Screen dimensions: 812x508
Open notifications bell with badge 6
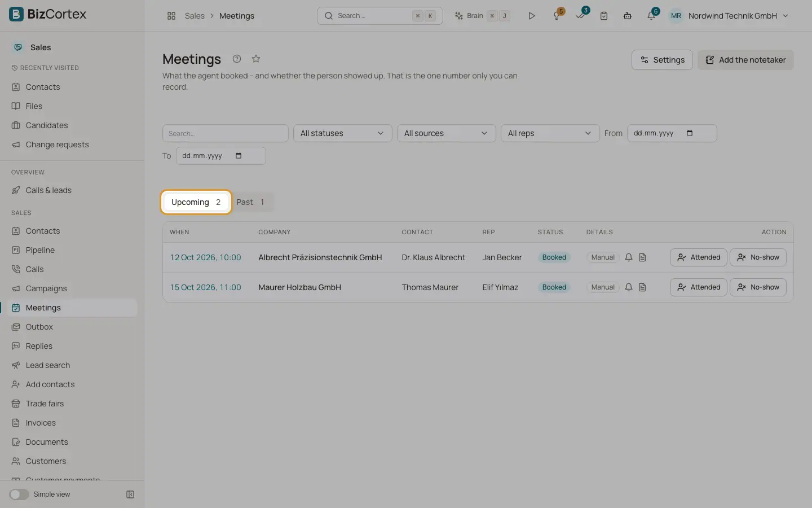point(652,15)
